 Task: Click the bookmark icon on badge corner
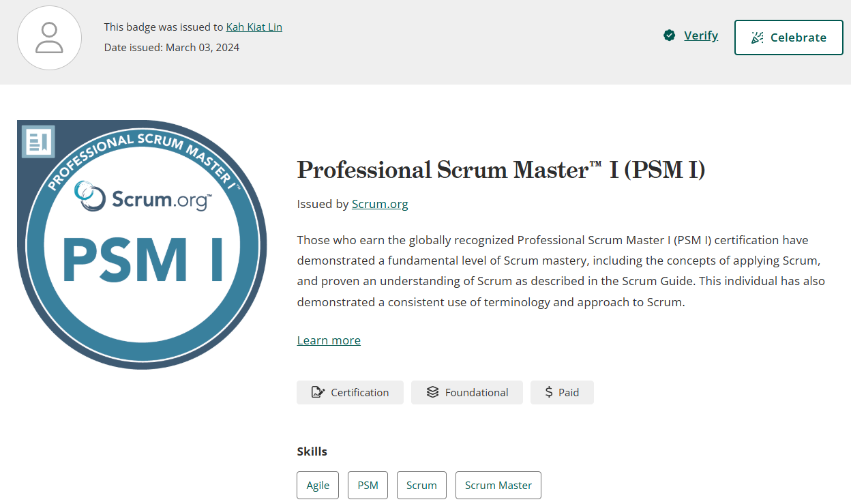pos(38,141)
